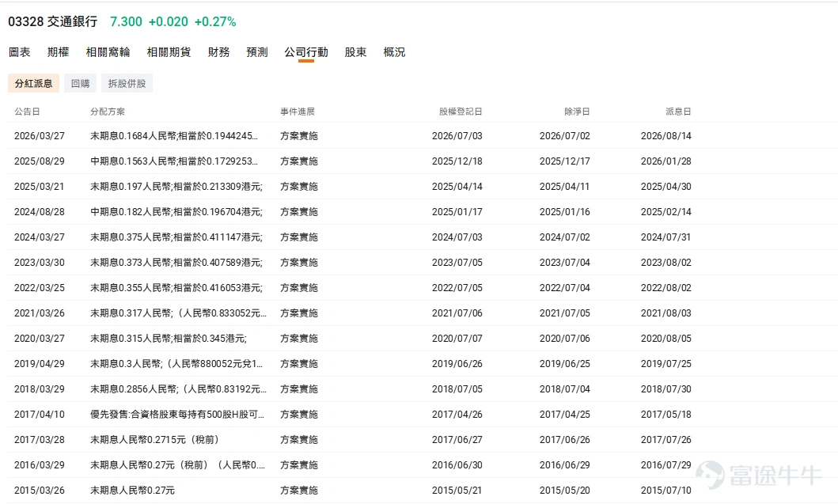Click the 除淨日 column header

[x=577, y=112]
